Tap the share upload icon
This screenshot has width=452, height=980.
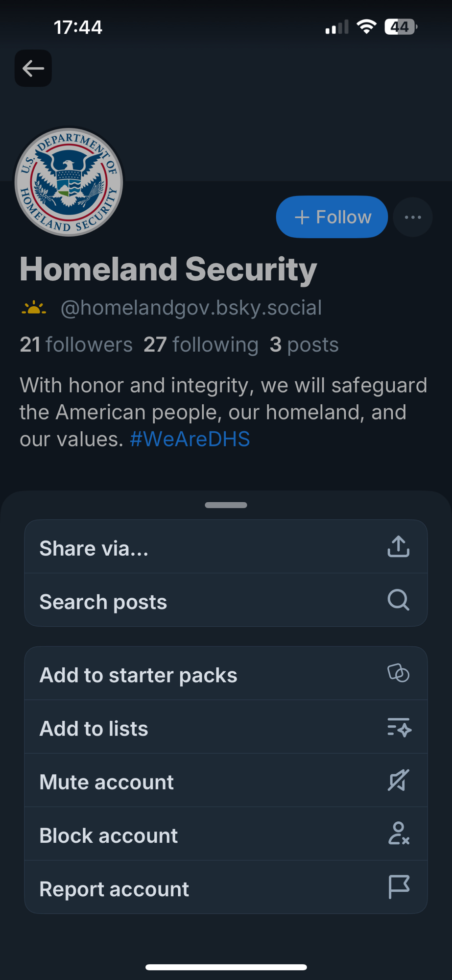pyautogui.click(x=398, y=546)
